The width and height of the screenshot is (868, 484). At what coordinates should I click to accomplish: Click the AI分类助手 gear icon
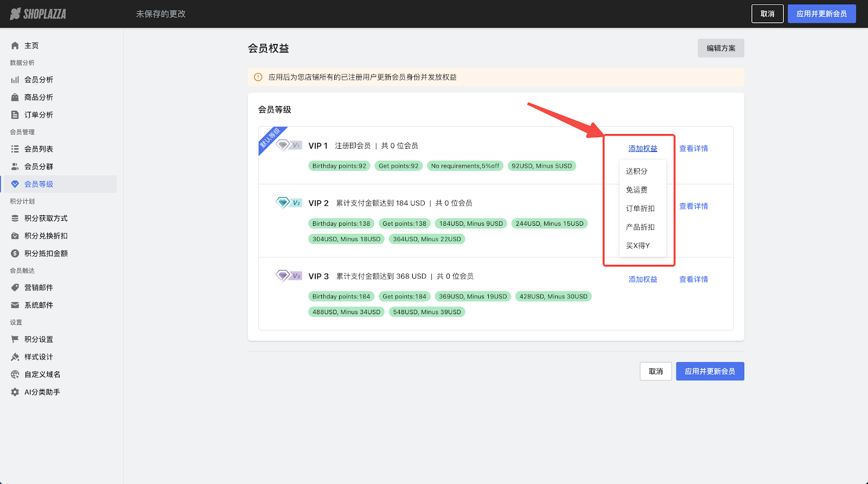tap(15, 392)
